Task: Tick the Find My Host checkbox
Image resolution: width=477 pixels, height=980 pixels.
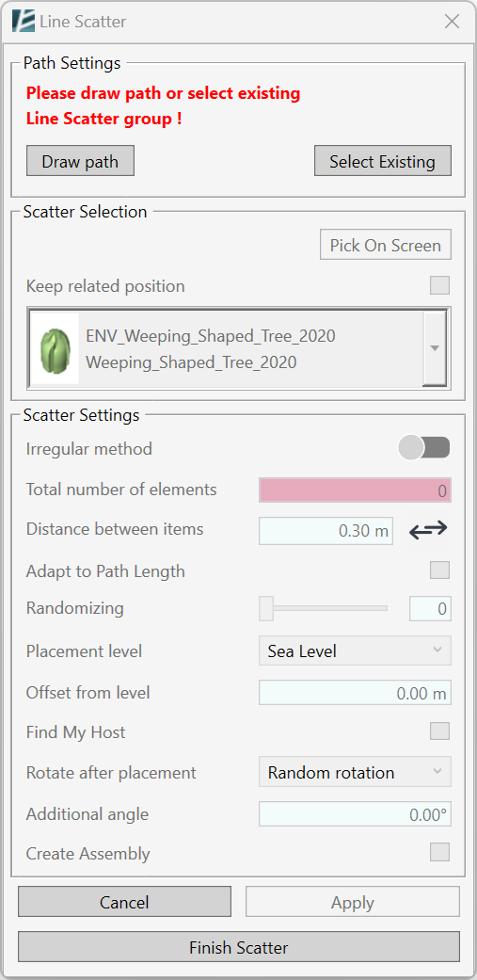Action: point(440,731)
